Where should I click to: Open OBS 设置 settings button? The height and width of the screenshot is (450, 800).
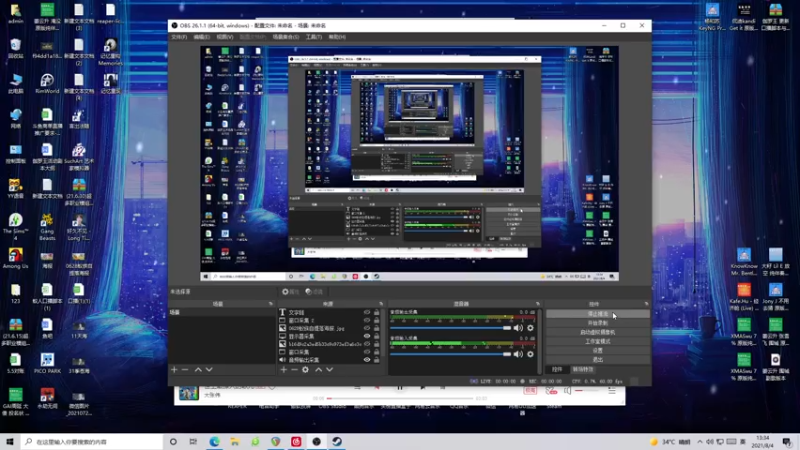[x=597, y=351]
